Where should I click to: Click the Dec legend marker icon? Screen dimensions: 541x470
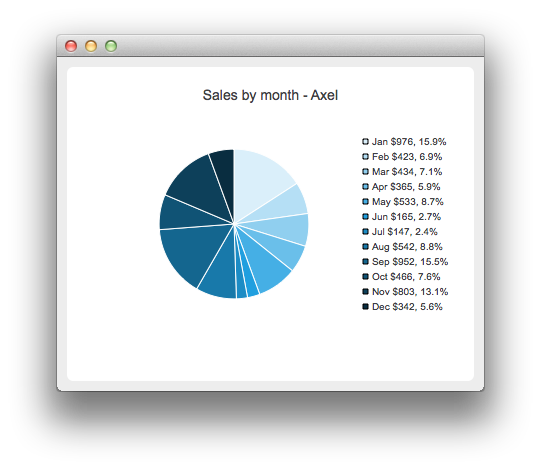(365, 307)
